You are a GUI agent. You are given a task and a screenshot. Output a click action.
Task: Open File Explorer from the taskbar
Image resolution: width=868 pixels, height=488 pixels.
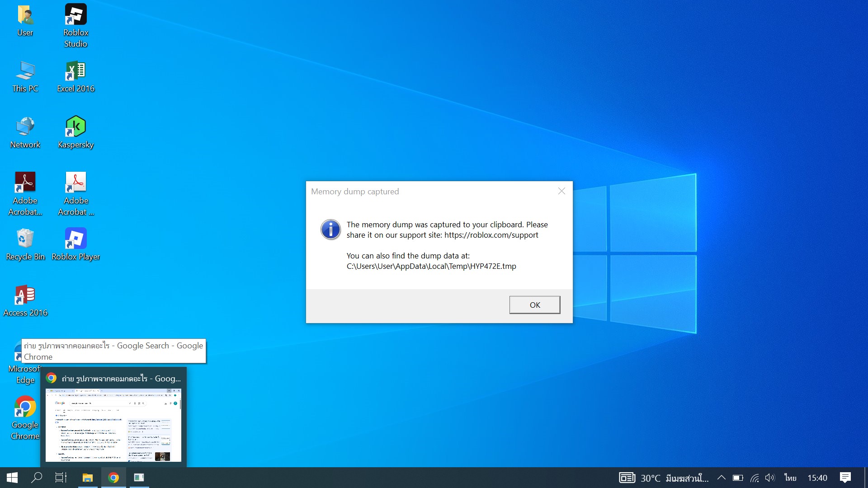click(87, 478)
